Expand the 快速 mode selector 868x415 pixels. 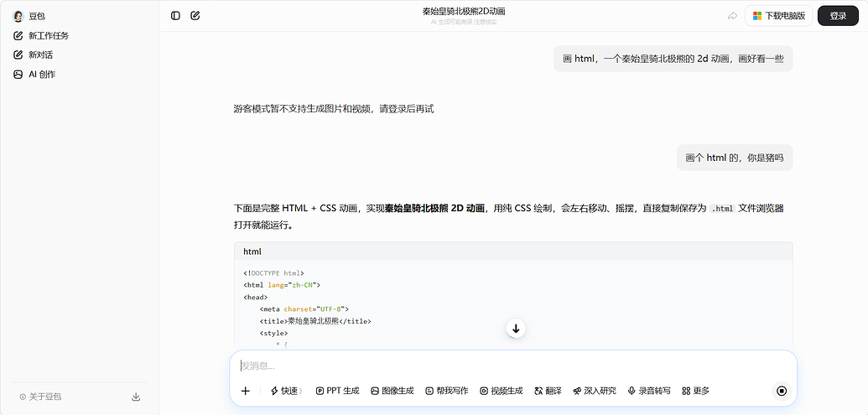point(287,391)
